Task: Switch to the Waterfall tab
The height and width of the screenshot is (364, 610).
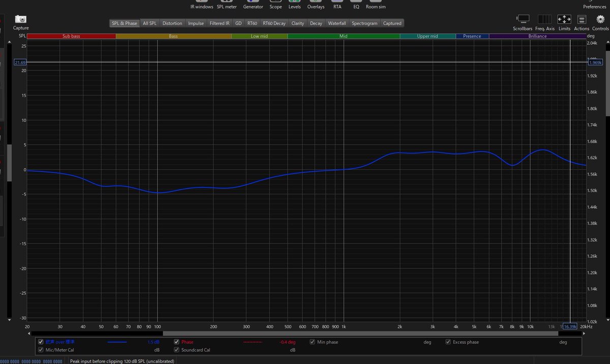Action: pyautogui.click(x=337, y=23)
